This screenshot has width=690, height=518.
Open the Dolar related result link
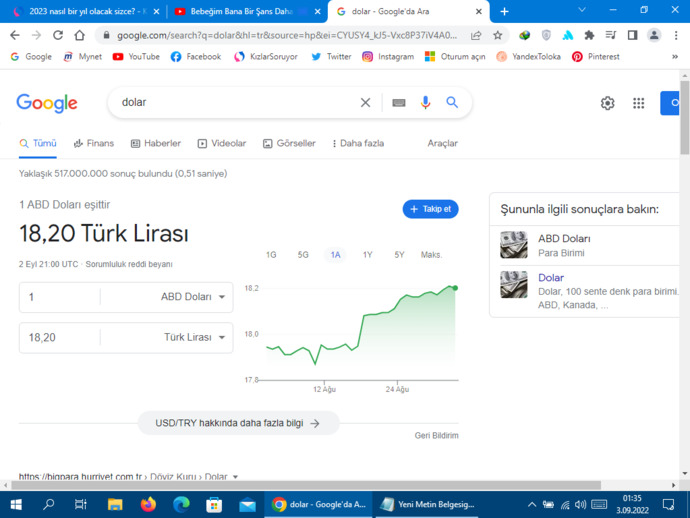551,278
